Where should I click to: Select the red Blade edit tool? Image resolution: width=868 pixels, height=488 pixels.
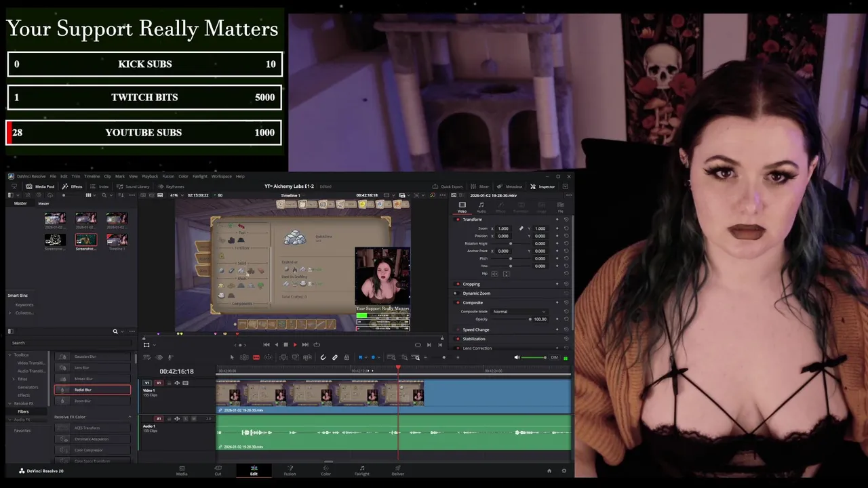pyautogui.click(x=256, y=357)
